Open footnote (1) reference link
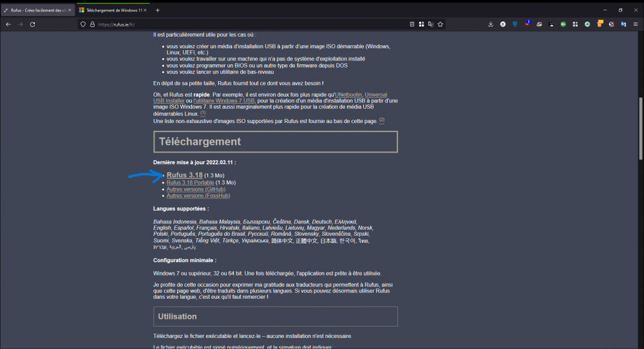Viewport: 644px width, 349px height. (203, 113)
